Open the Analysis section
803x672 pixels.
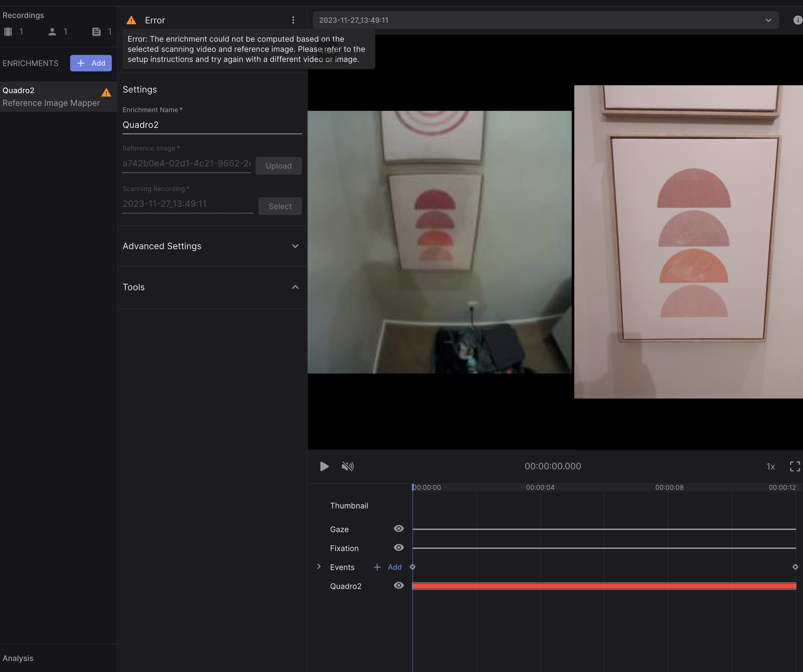pos(18,658)
